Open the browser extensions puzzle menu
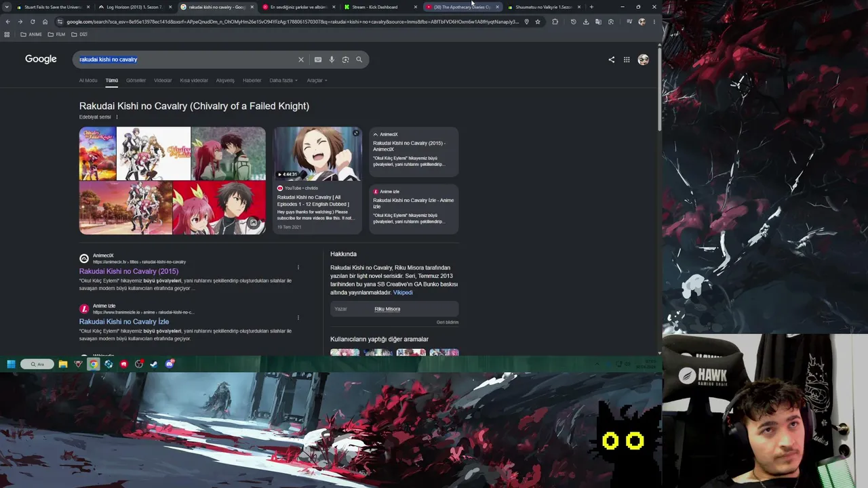Image resolution: width=868 pixels, height=488 pixels. [x=555, y=22]
